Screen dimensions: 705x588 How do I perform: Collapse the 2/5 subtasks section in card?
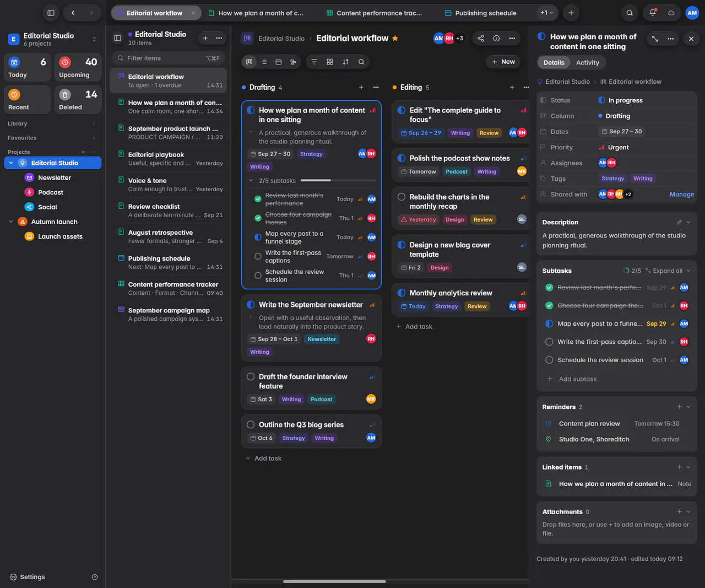point(251,181)
